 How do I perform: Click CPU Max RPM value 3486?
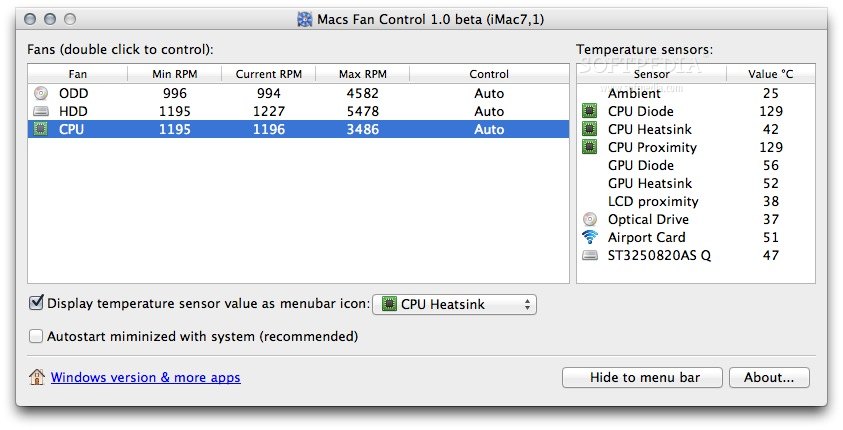click(x=363, y=130)
